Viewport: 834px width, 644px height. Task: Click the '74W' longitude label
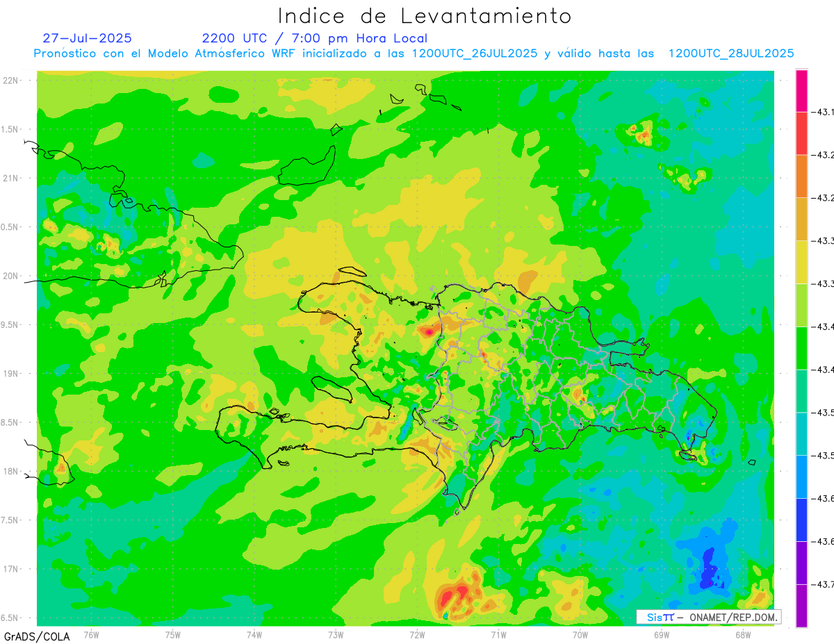(x=254, y=635)
